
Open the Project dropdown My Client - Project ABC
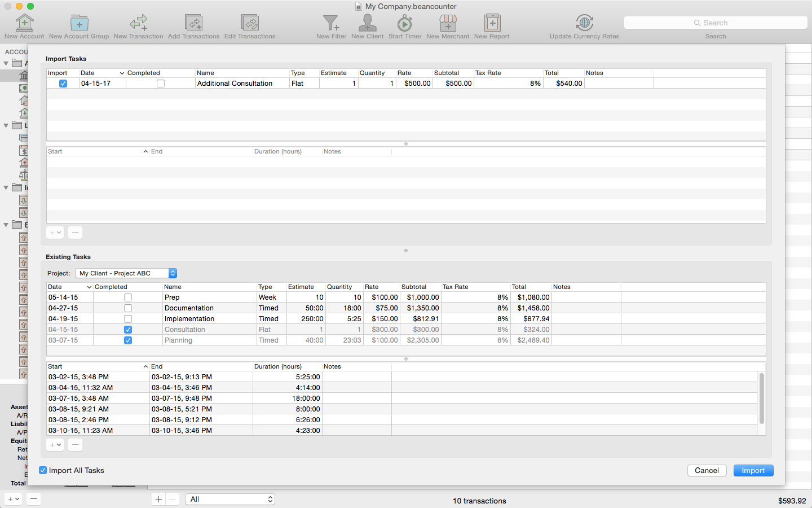coord(126,273)
